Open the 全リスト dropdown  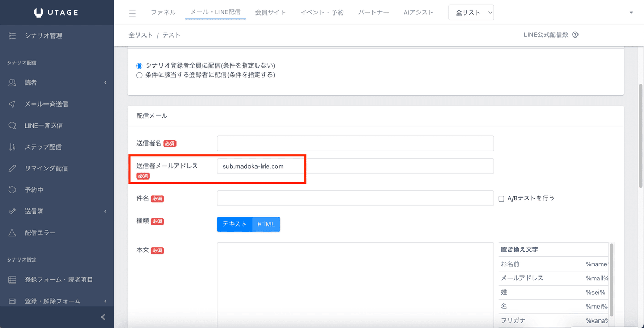point(471,13)
